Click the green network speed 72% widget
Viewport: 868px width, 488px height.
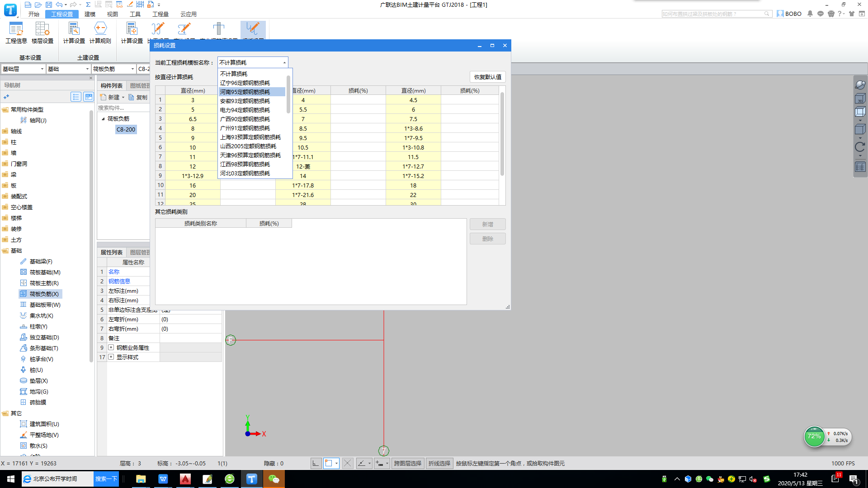coord(814,437)
